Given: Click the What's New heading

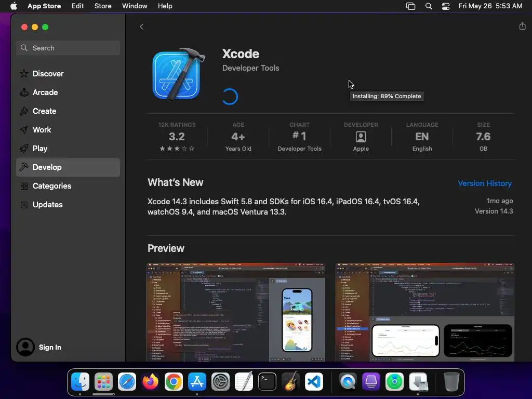Looking at the screenshot, I should (176, 182).
